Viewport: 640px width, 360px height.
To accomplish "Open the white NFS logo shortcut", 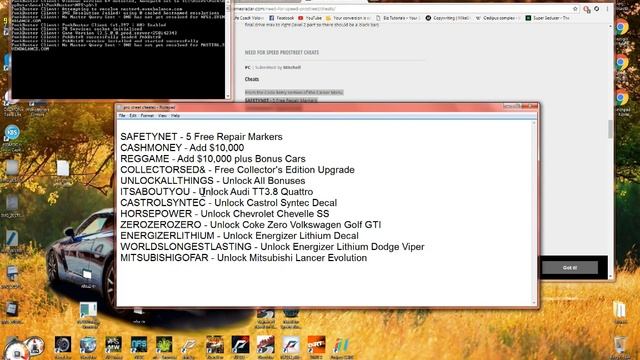I will [291, 345].
